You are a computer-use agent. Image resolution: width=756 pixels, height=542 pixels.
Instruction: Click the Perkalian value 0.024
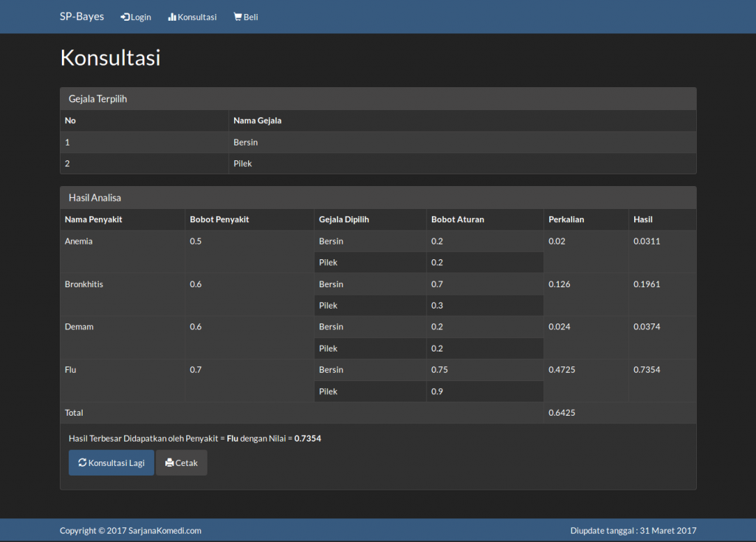560,326
